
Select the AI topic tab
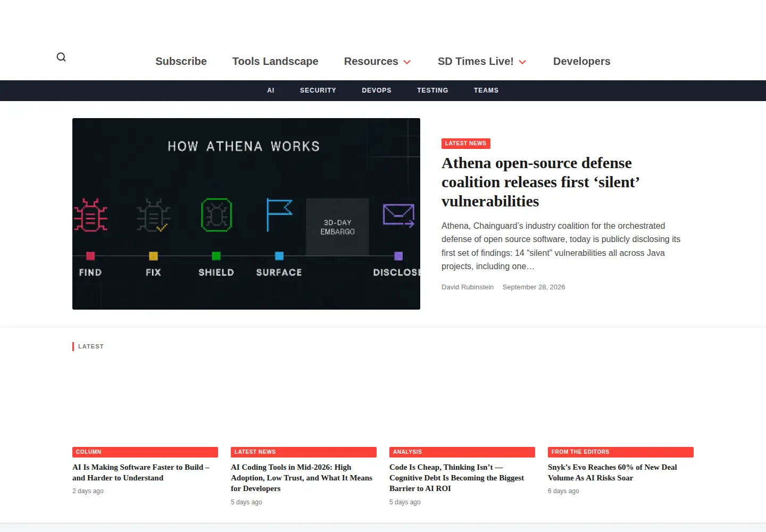[x=271, y=90]
